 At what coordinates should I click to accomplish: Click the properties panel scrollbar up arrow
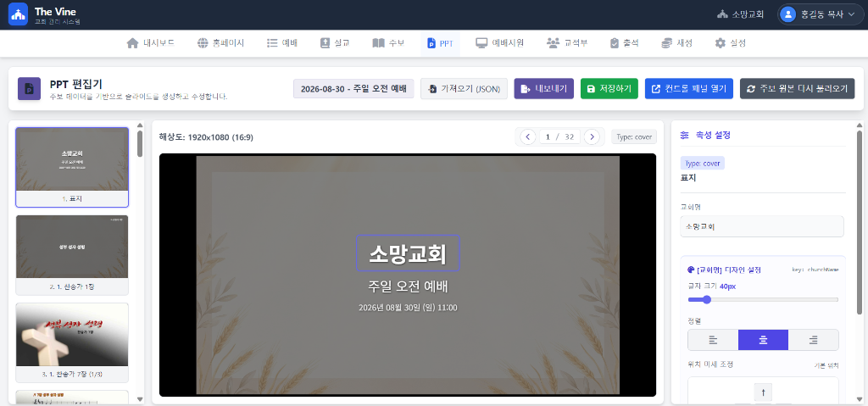click(860, 125)
